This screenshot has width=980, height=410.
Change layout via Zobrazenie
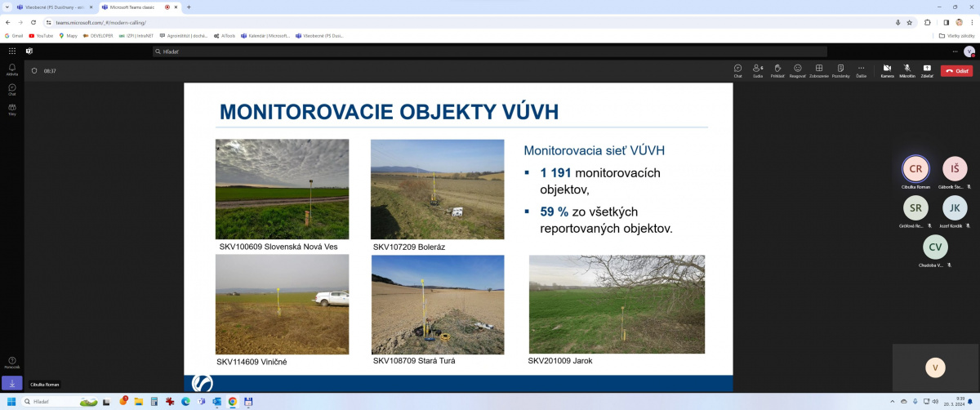point(819,70)
